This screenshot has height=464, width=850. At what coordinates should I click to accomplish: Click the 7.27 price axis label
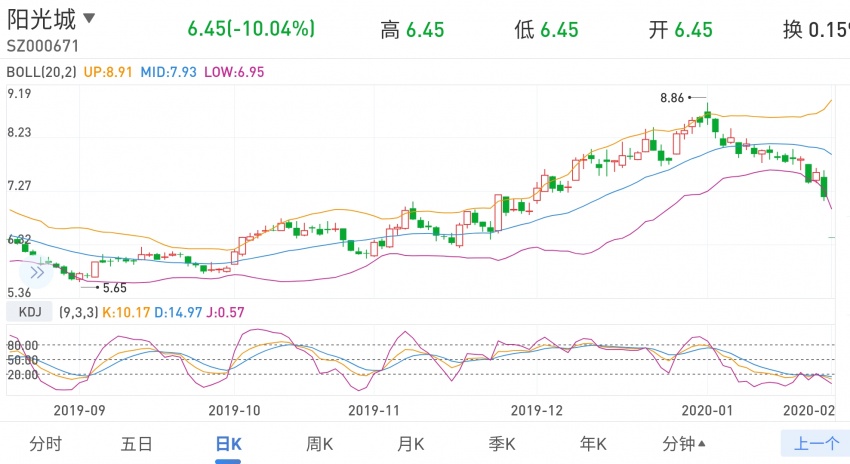pos(19,186)
